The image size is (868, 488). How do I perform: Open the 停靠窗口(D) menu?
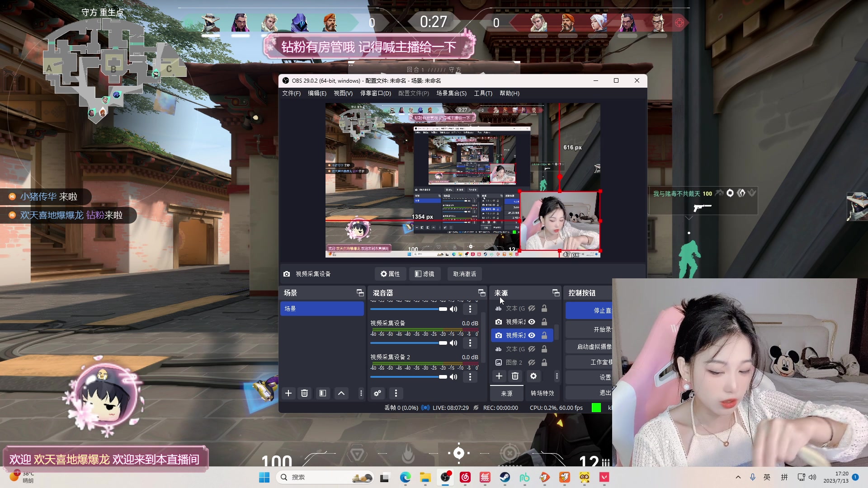pyautogui.click(x=375, y=93)
